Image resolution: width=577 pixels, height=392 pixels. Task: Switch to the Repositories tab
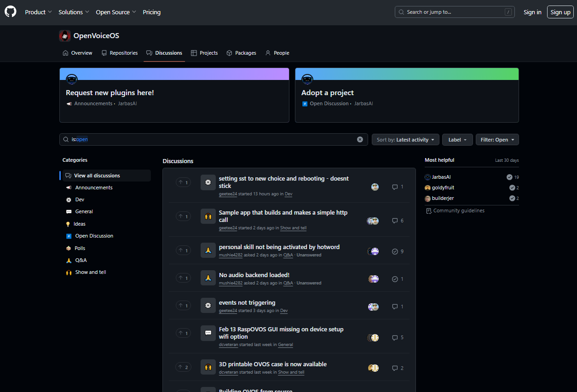click(120, 53)
